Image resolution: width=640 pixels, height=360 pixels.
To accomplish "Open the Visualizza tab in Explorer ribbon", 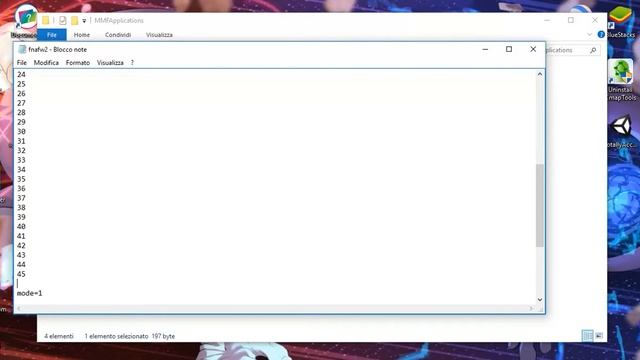I will click(159, 35).
